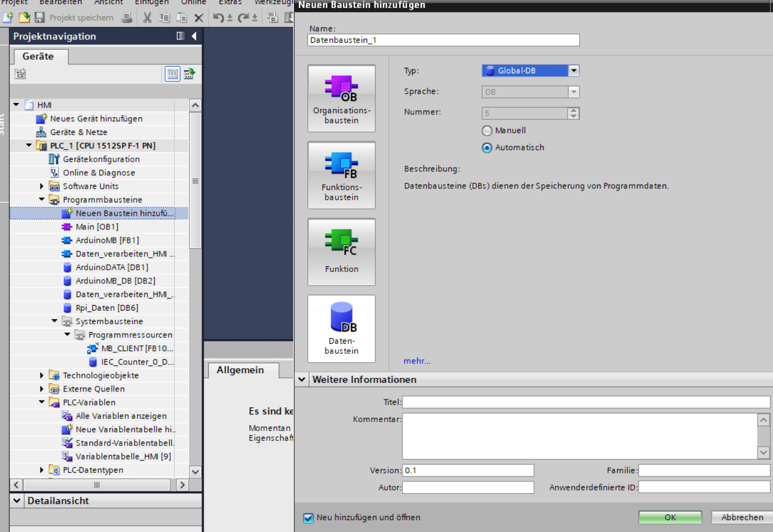This screenshot has height=532, width=773.
Task: Toggle 'Neu hinzufügen und öffnen' checkbox
Action: 309,518
